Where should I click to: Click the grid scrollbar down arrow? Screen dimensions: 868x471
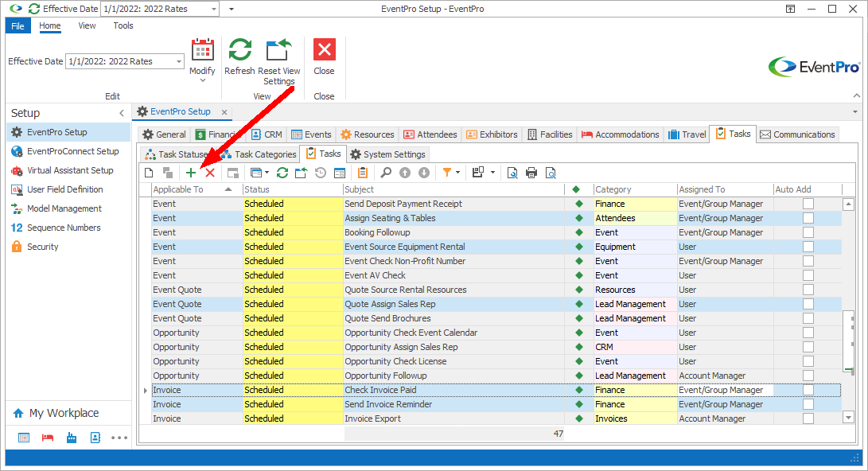[x=848, y=418]
